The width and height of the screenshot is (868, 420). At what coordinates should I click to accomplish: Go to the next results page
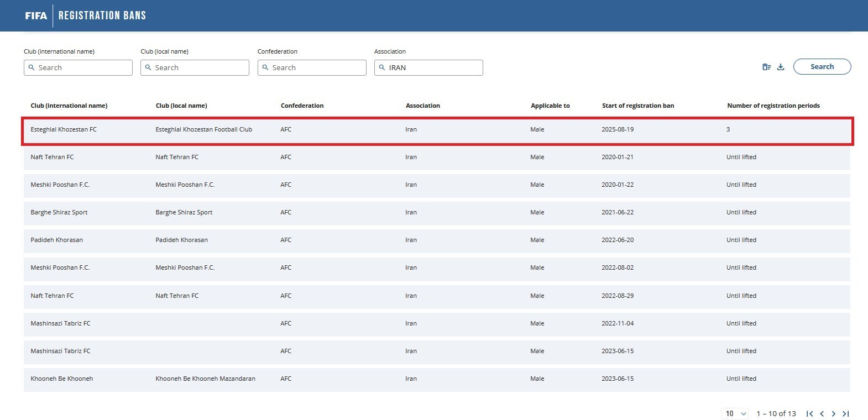click(x=834, y=413)
